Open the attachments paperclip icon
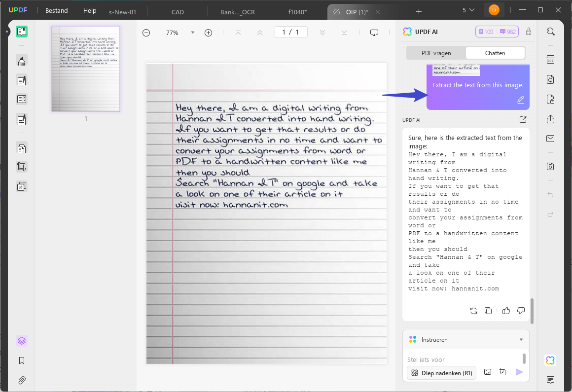This screenshot has height=392, width=572. (x=22, y=380)
